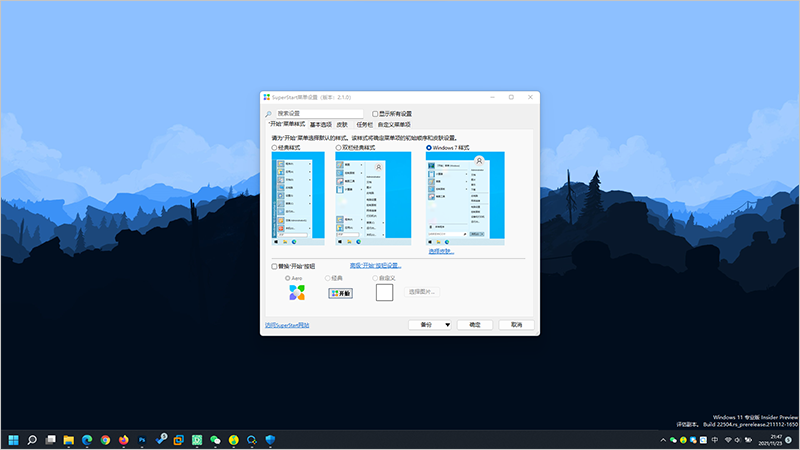Screen dimensions: 800x450
Task: Open taskbar Search magnifier
Action: 32,440
